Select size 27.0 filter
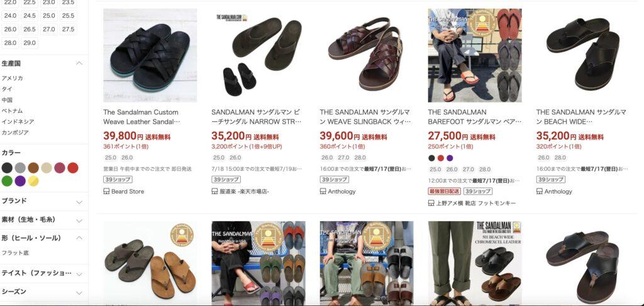 [49, 29]
